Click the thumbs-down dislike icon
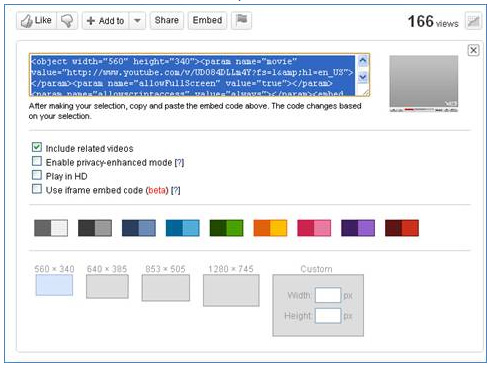 (67, 21)
